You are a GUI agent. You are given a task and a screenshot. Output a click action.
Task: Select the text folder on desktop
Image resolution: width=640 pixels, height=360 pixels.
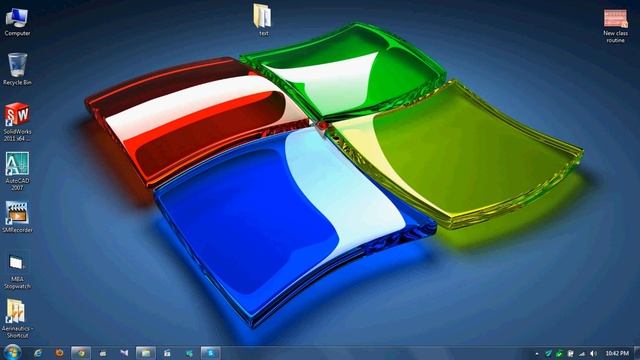click(x=262, y=20)
